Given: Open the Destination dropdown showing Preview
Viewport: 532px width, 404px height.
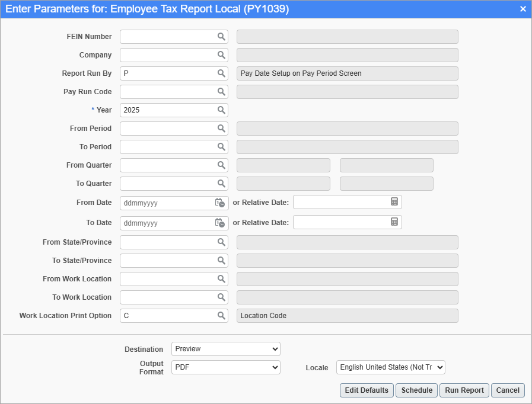Looking at the screenshot, I should tap(225, 349).
